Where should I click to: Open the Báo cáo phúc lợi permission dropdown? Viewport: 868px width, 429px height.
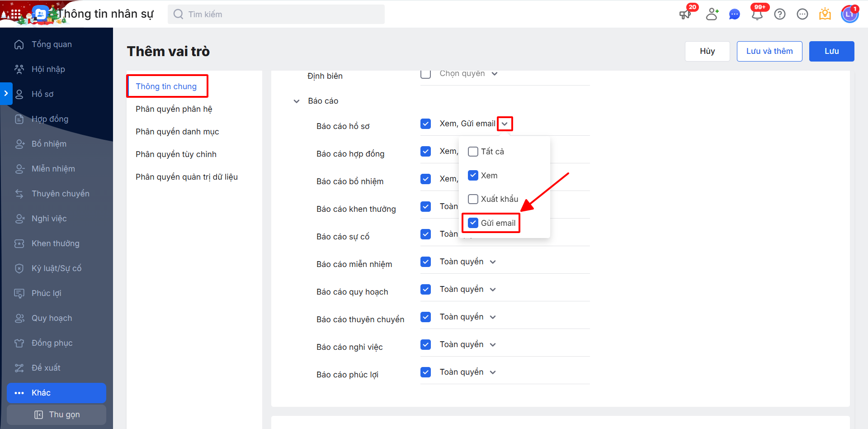point(493,372)
